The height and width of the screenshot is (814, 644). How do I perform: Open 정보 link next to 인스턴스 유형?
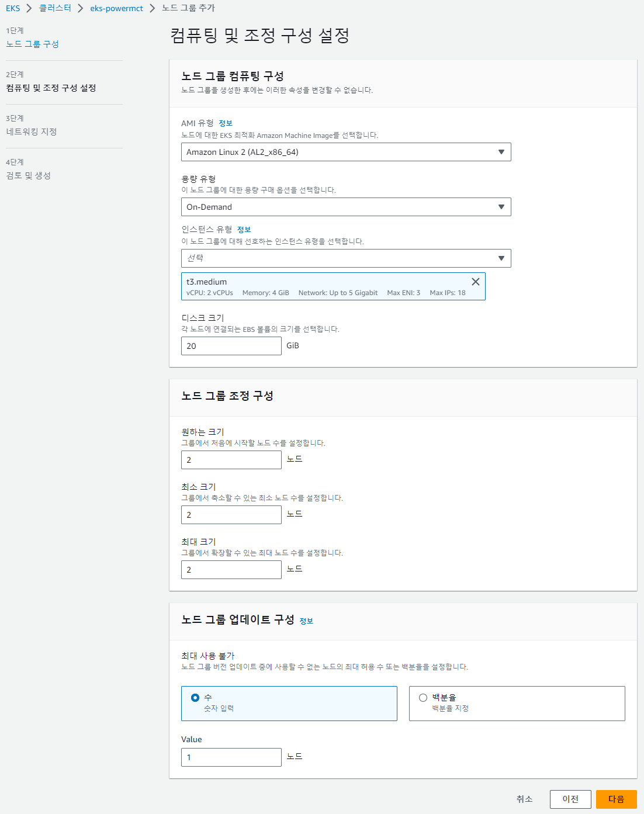point(244,230)
